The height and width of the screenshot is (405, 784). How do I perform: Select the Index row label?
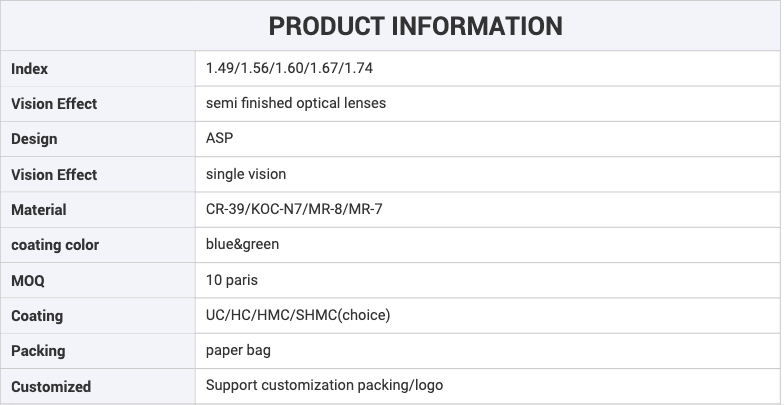coord(30,69)
